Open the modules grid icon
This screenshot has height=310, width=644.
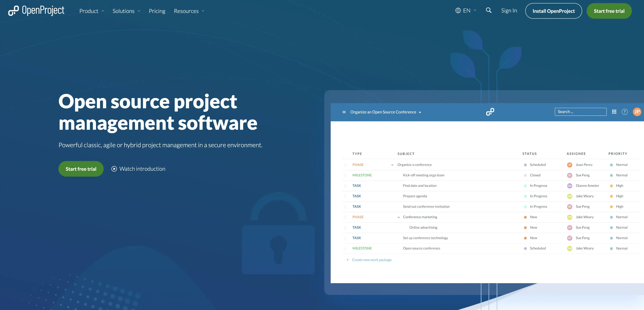click(x=614, y=112)
